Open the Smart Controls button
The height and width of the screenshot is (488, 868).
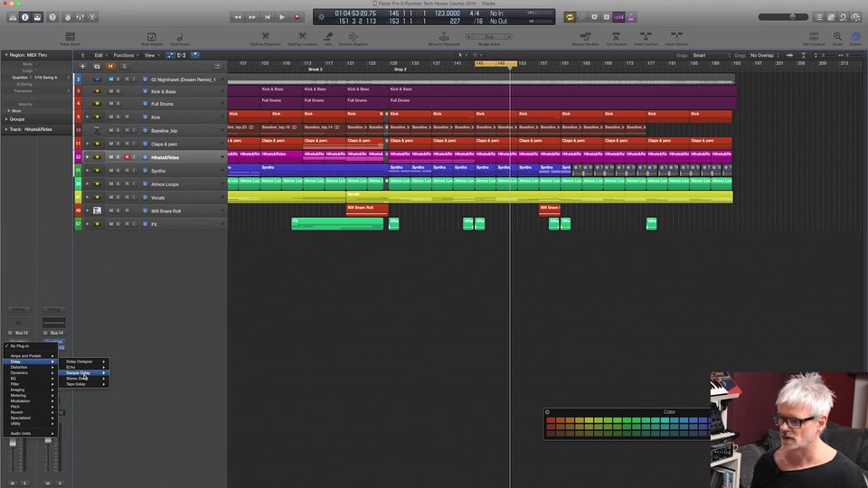[x=68, y=17]
